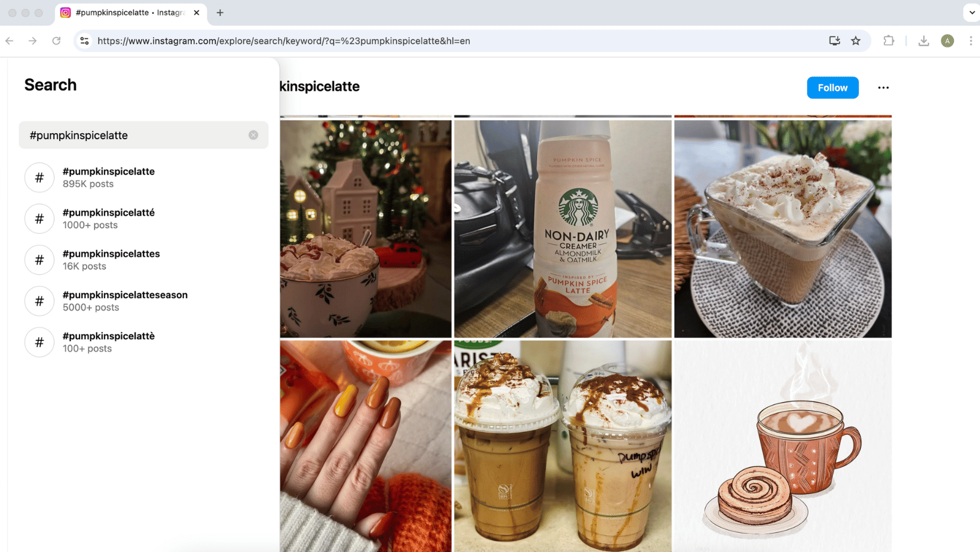The image size is (980, 552).
Task: Click the site information icon in address bar
Action: [84, 41]
